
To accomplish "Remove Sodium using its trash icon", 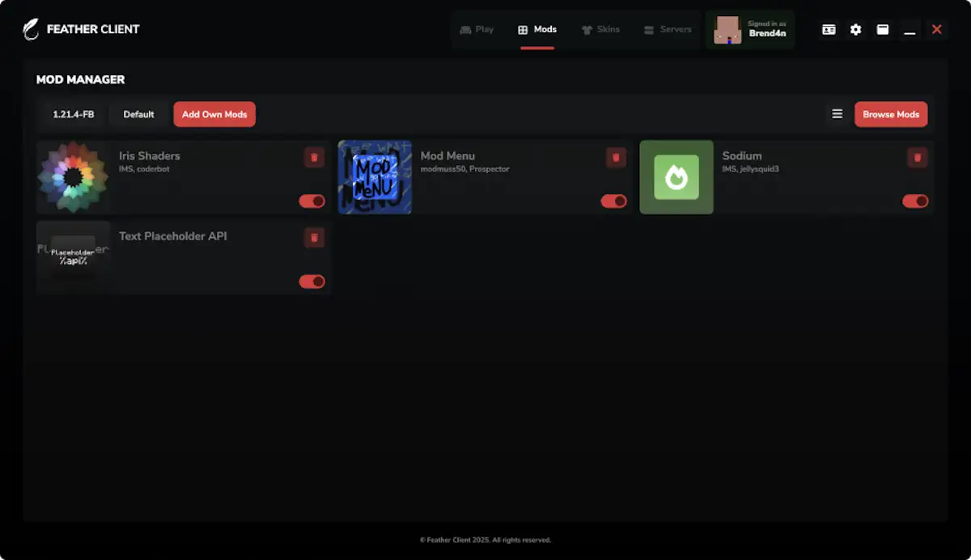I will [x=917, y=158].
